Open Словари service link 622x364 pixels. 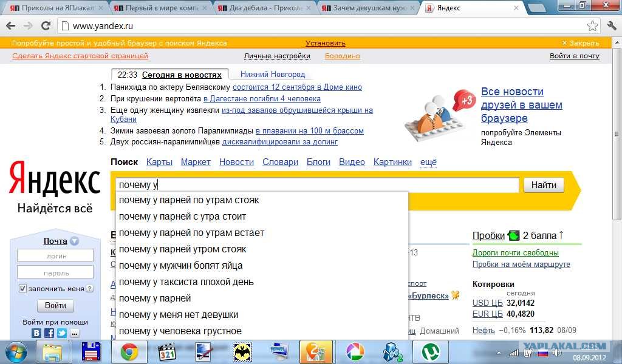coord(280,162)
